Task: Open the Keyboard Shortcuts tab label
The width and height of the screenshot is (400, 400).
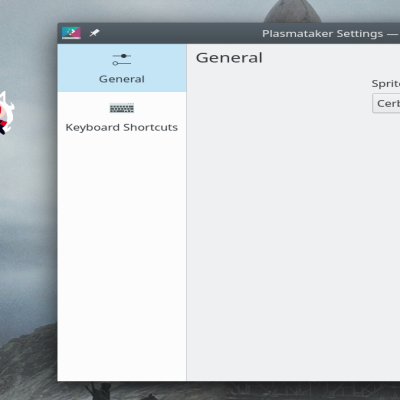Action: [122, 127]
